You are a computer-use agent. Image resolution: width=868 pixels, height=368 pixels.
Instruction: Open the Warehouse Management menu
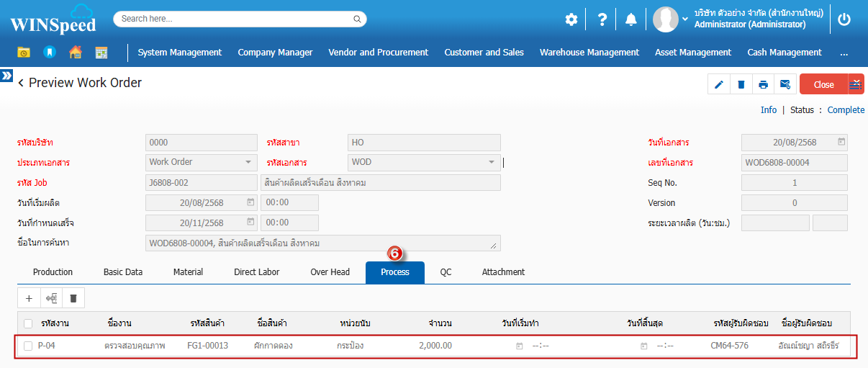point(589,53)
